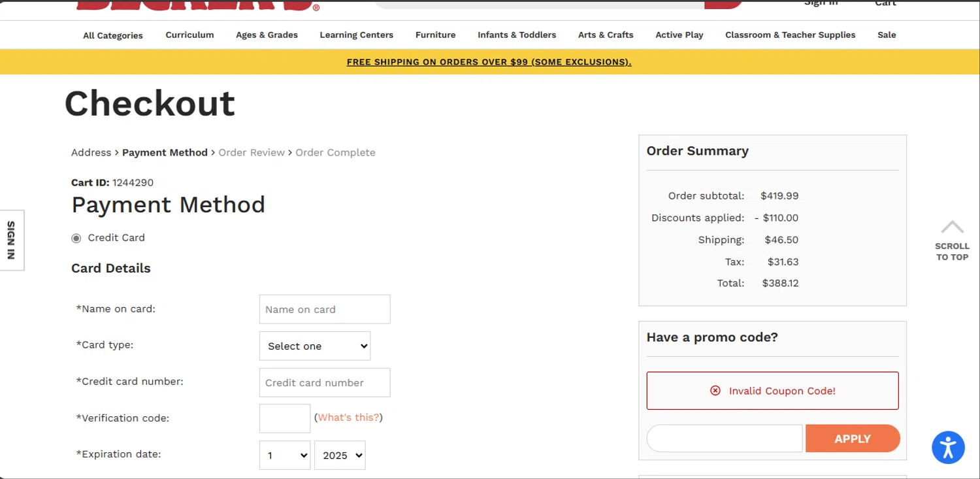The width and height of the screenshot is (980, 479).
Task: Click the Checkout page title
Action: (x=150, y=103)
